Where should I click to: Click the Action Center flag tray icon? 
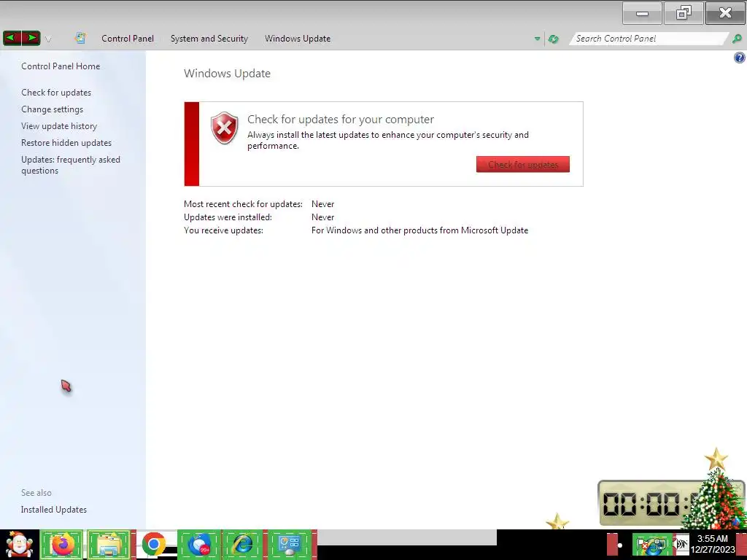click(643, 545)
